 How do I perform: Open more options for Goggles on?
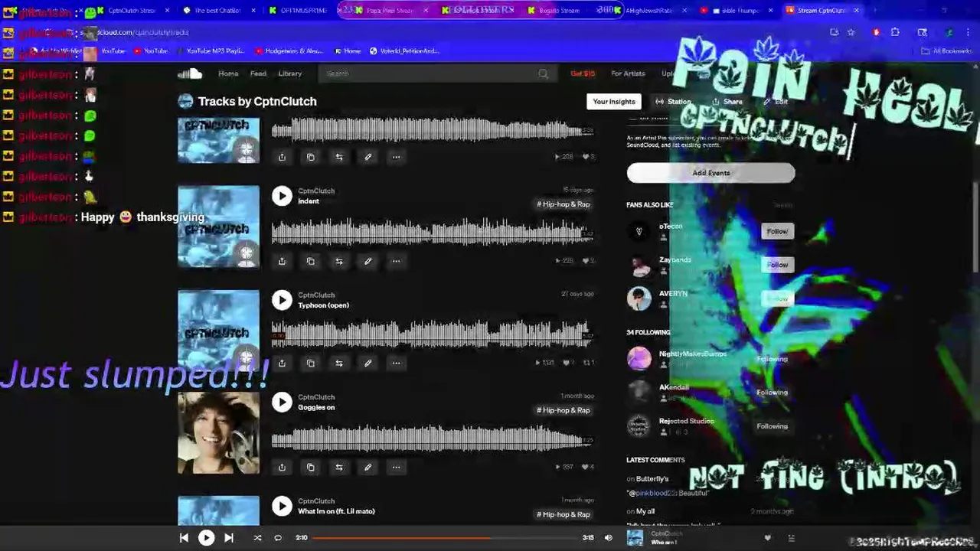pyautogui.click(x=396, y=467)
